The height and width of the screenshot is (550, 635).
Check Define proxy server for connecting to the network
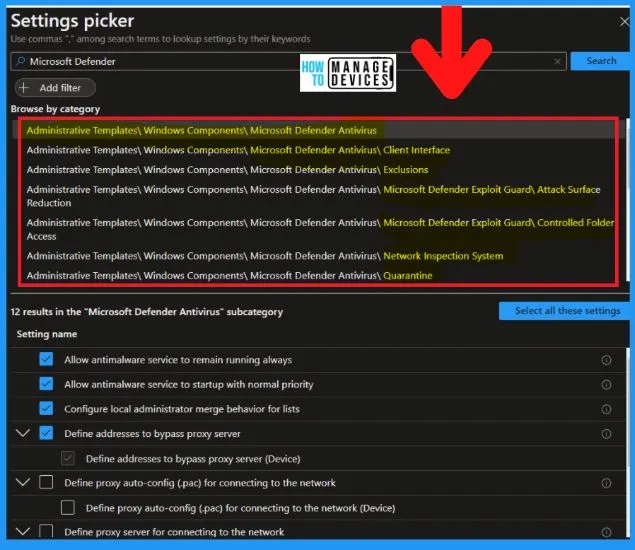pos(46,531)
